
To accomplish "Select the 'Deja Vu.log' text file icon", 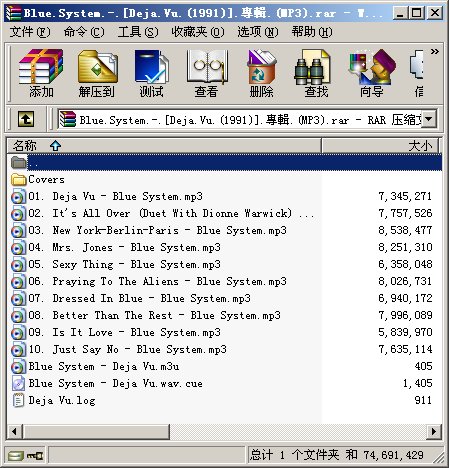I will (x=18, y=400).
